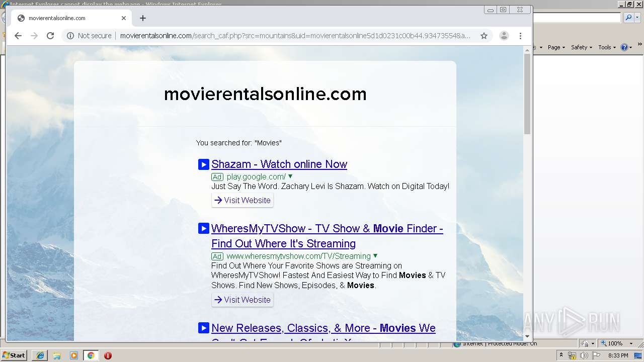
Task: Open the media player taskbar icon
Action: 74,355
